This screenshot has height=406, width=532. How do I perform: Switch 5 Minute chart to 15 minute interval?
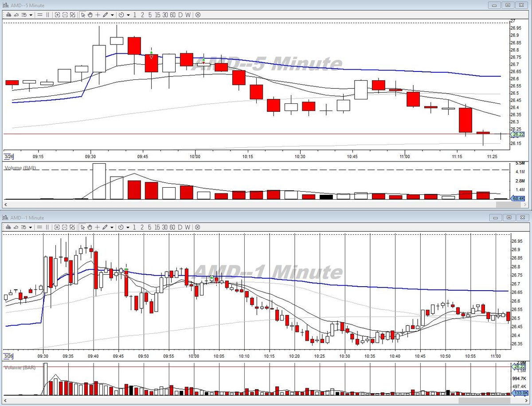157,15
